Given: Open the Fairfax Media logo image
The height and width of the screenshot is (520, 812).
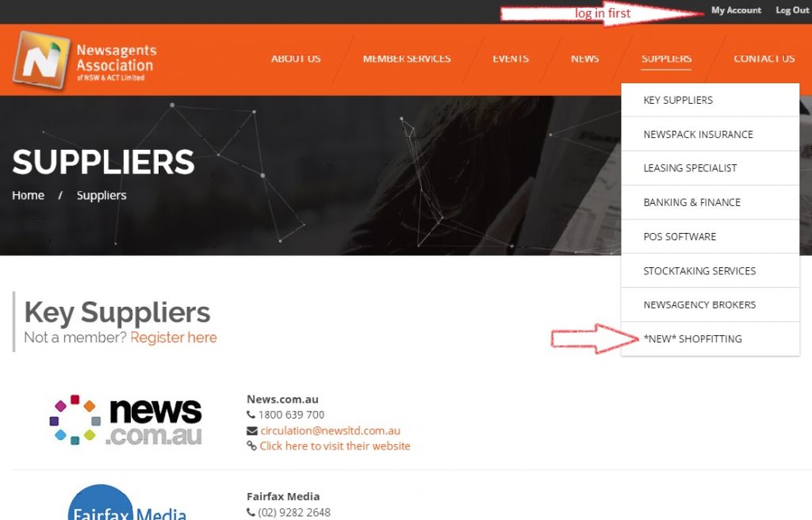Looking at the screenshot, I should (128, 503).
